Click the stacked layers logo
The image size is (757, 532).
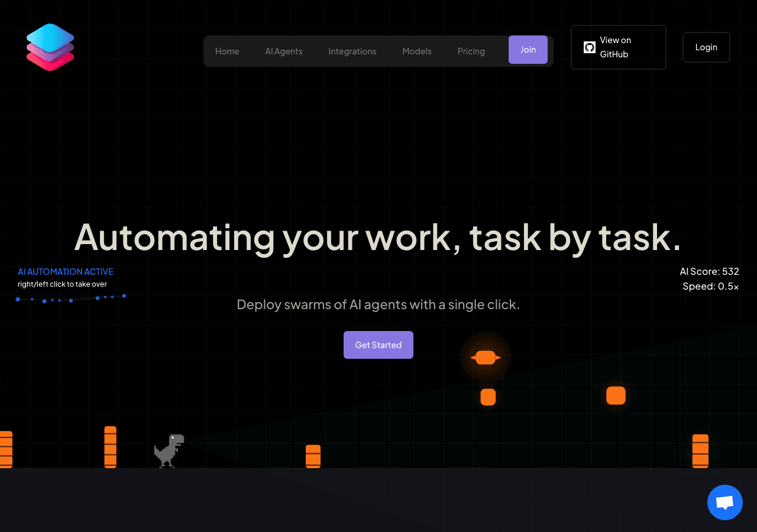pos(50,47)
